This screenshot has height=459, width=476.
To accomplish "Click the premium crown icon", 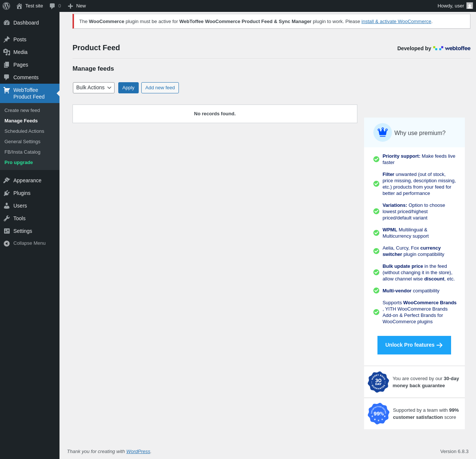I will click(x=383, y=132).
